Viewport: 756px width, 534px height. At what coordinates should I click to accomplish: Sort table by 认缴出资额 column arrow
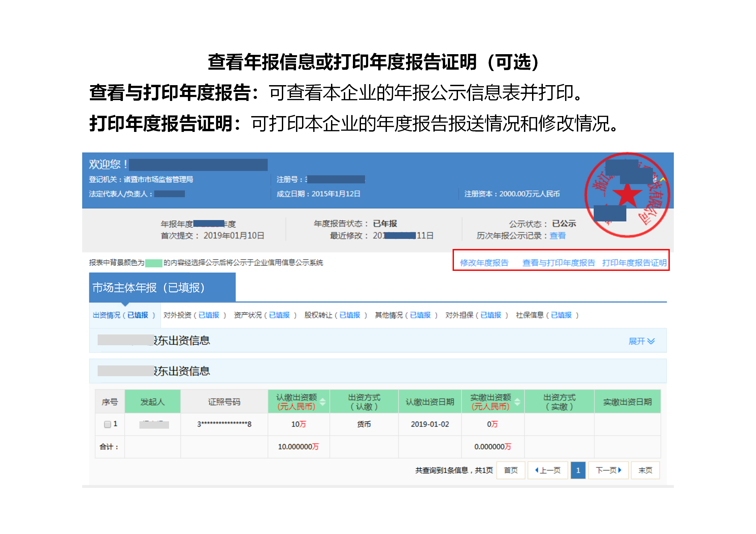323,401
